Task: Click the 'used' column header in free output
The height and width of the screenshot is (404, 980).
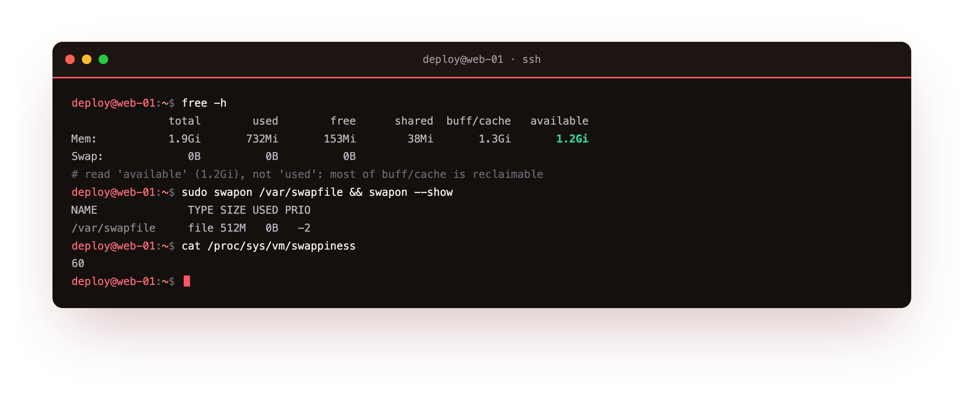Action: click(x=265, y=121)
